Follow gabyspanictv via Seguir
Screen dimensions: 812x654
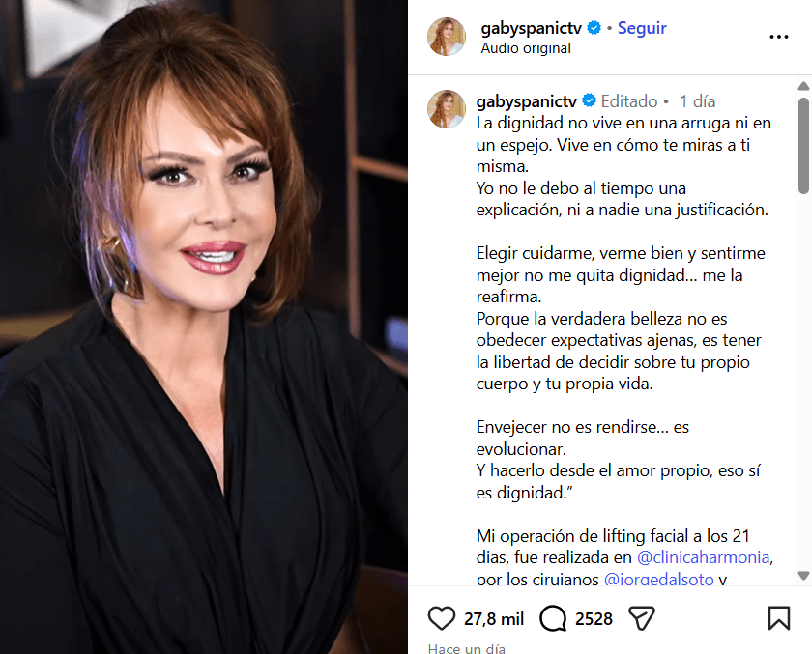(x=642, y=28)
